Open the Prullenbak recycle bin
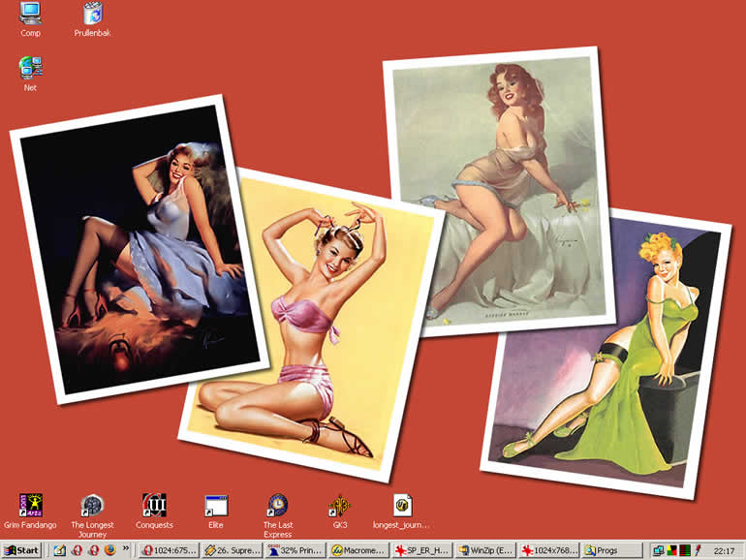Screen dimensions: 746x560 click(92, 14)
